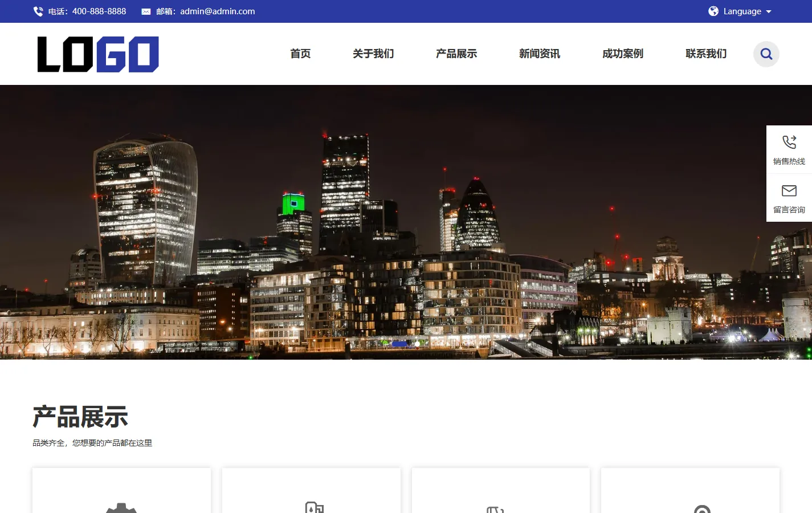Viewport: 812px width, 513px height.
Task: Click the subtitle 品类齐全，您想要的产品都在这里
Action: pos(92,443)
